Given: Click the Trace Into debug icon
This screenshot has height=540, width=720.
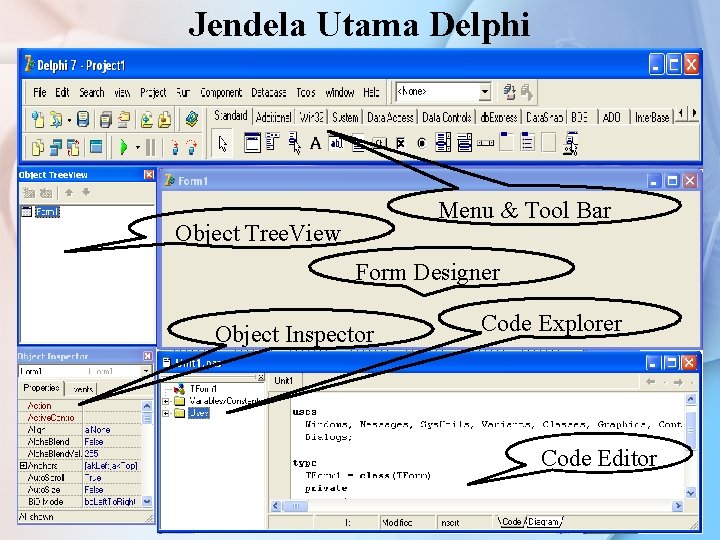Looking at the screenshot, I should [x=175, y=147].
